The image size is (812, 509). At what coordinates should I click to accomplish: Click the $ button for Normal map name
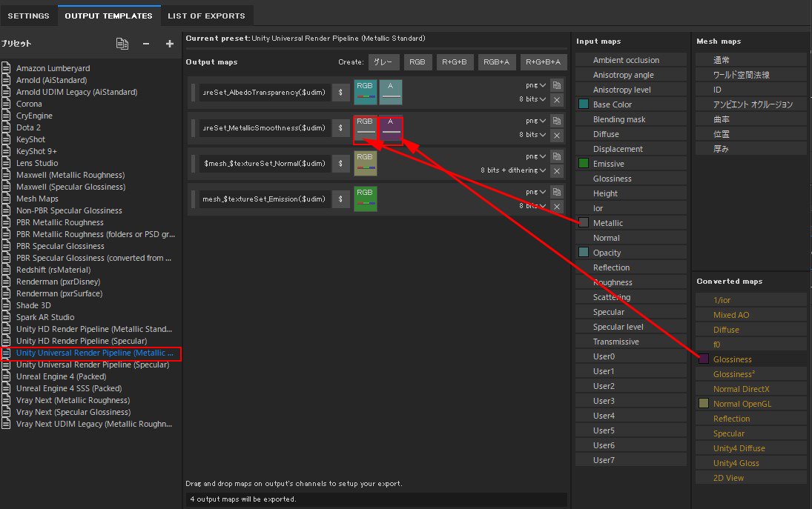(340, 164)
